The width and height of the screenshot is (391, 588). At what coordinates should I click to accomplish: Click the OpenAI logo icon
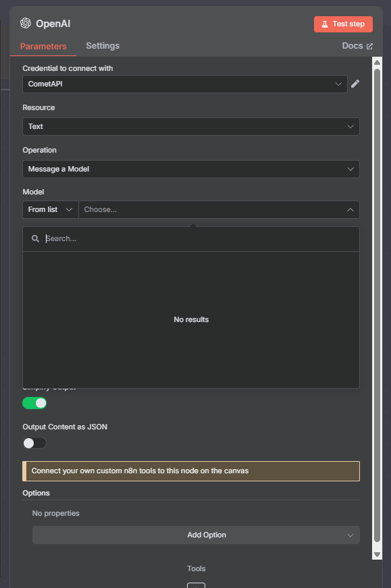(26, 23)
